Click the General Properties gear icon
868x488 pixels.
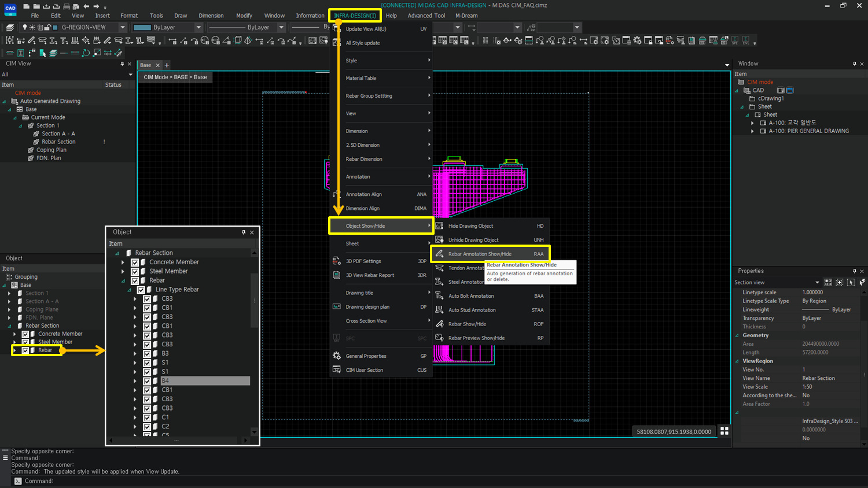coord(337,356)
